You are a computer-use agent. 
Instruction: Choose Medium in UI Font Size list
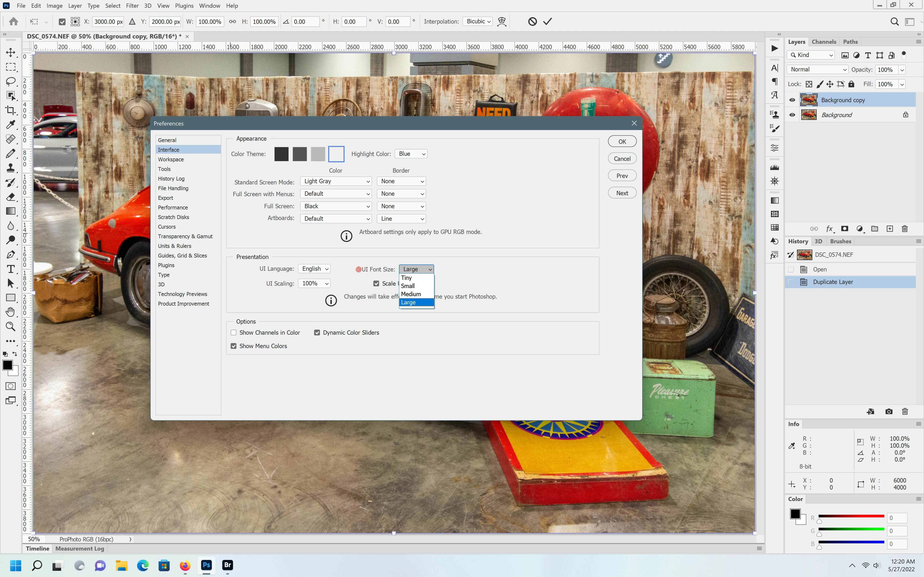[x=411, y=294]
